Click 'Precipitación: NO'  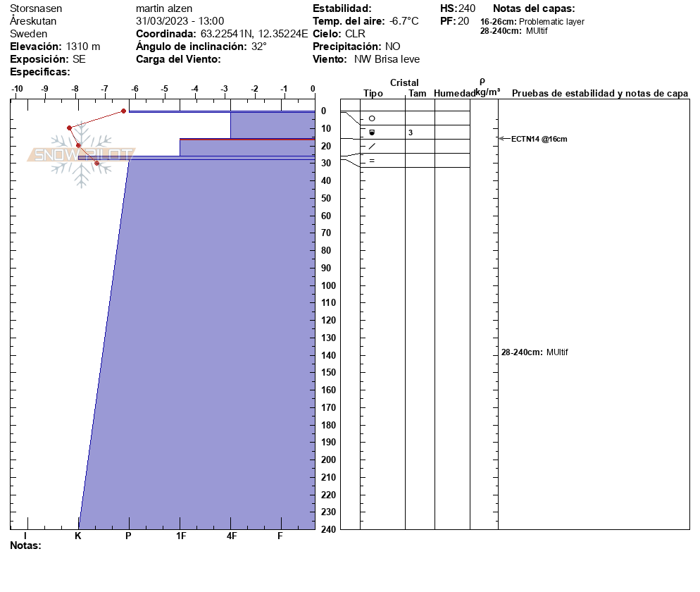(356, 47)
